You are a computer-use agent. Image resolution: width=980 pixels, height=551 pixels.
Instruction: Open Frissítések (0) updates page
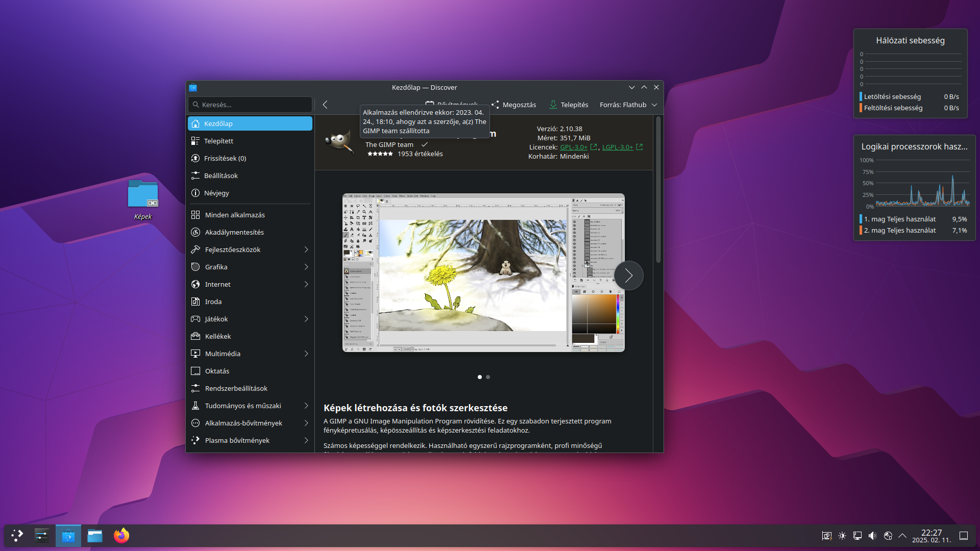(250, 158)
